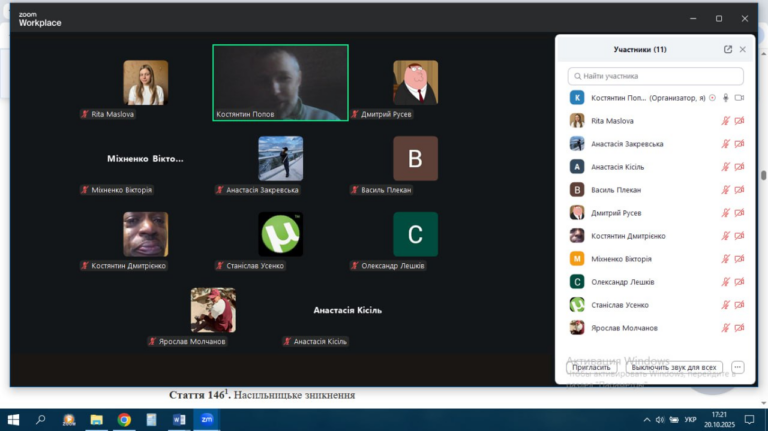Close the participants panel
The height and width of the screenshot is (431, 768).
[743, 49]
